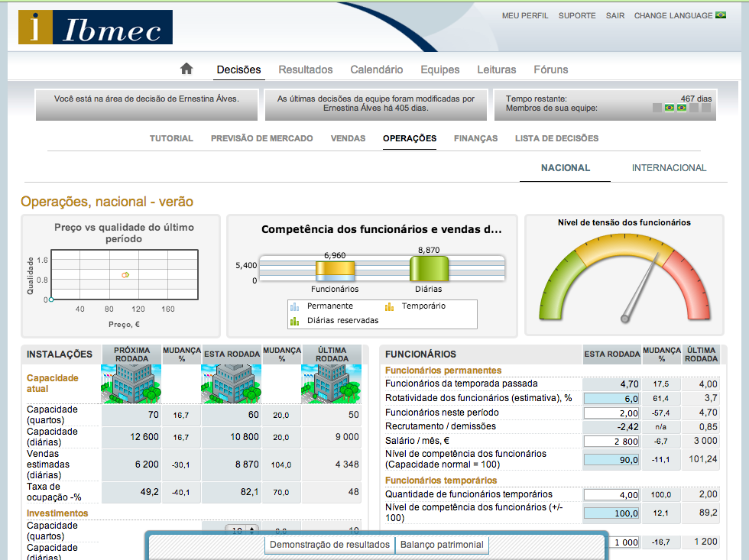Open Demonstração de resultados
Viewport: 749px width, 560px height.
click(330, 545)
